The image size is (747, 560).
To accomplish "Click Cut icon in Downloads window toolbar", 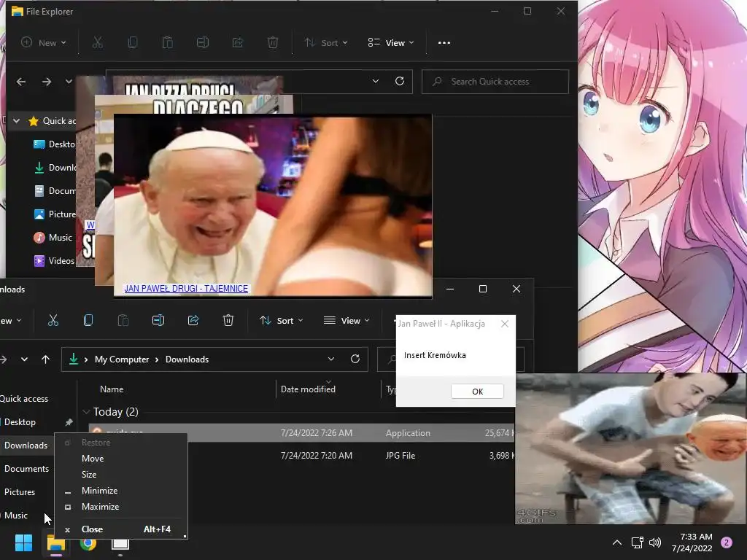I will coord(53,321).
